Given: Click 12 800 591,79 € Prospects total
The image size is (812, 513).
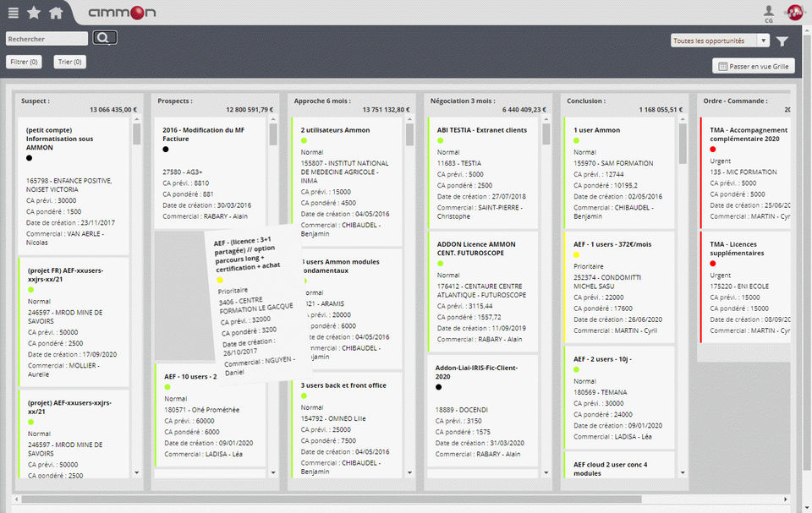Looking at the screenshot, I should point(250,110).
